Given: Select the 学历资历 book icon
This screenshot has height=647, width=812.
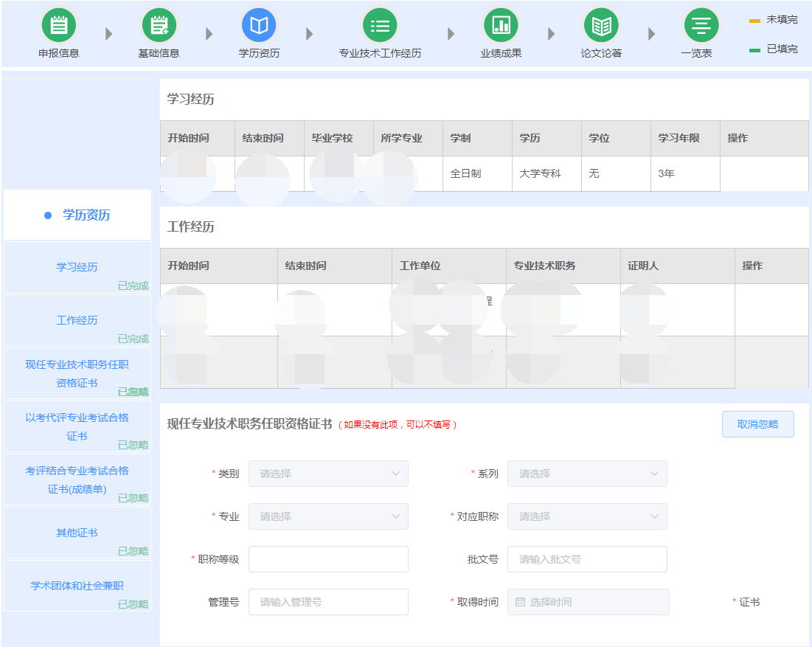Looking at the screenshot, I should (259, 26).
